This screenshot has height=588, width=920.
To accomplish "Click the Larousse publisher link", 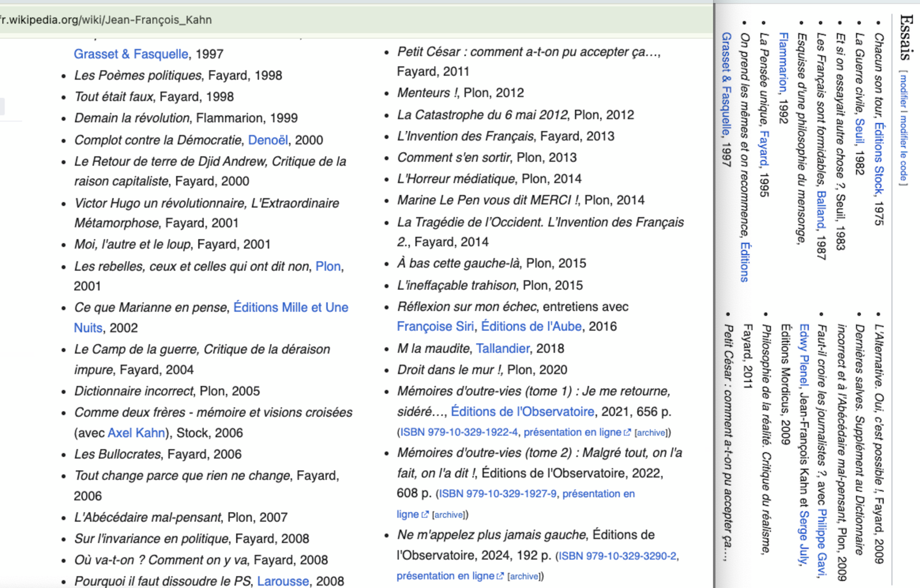I will pyautogui.click(x=283, y=581).
